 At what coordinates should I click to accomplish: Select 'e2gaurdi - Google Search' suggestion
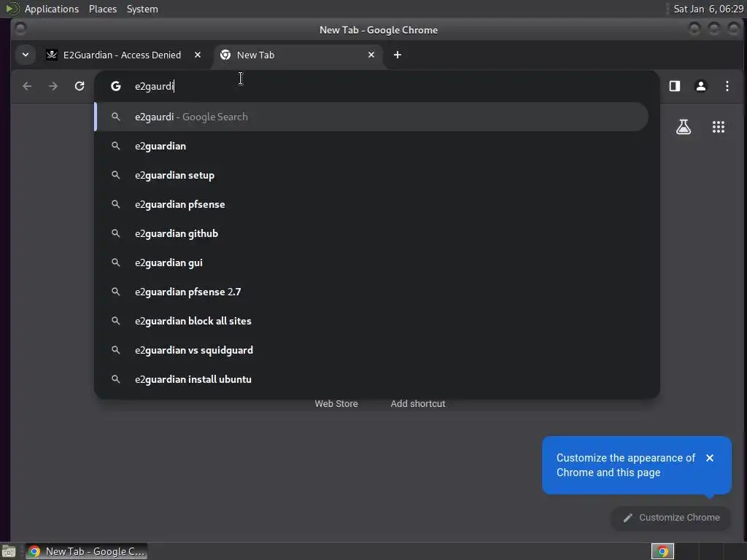coord(372,117)
